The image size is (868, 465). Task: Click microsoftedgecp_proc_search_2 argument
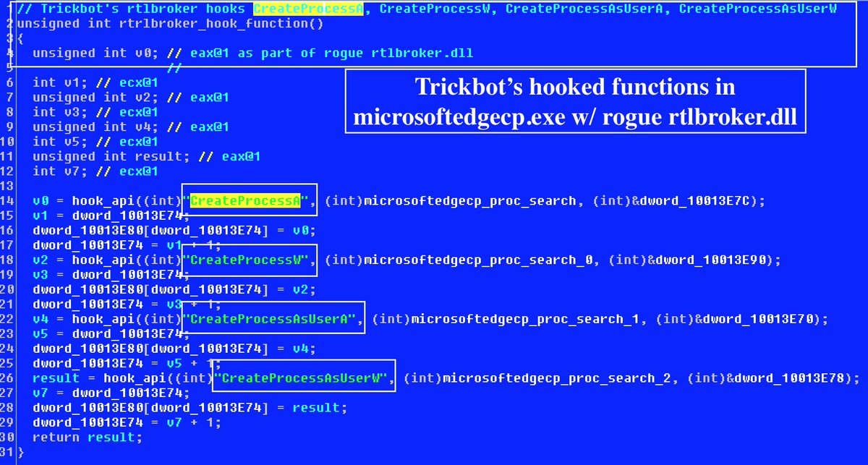pyautogui.click(x=558, y=378)
